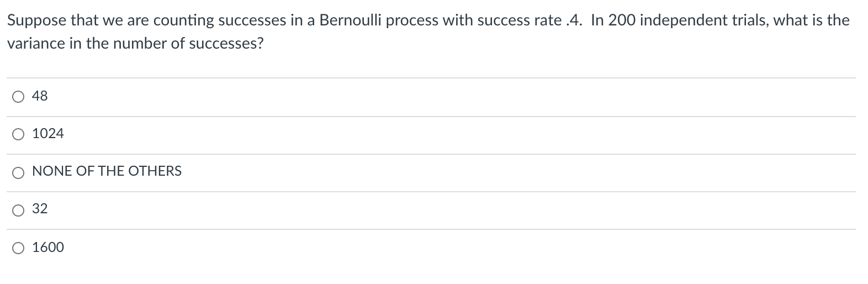This screenshot has height=284, width=868.
Task: Click the "48" answer label text
Action: coord(40,96)
